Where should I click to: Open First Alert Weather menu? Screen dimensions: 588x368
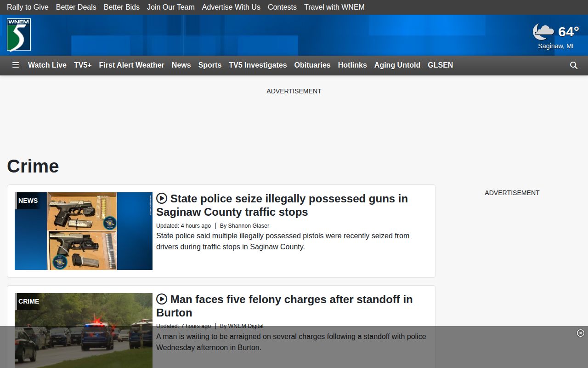(x=132, y=65)
